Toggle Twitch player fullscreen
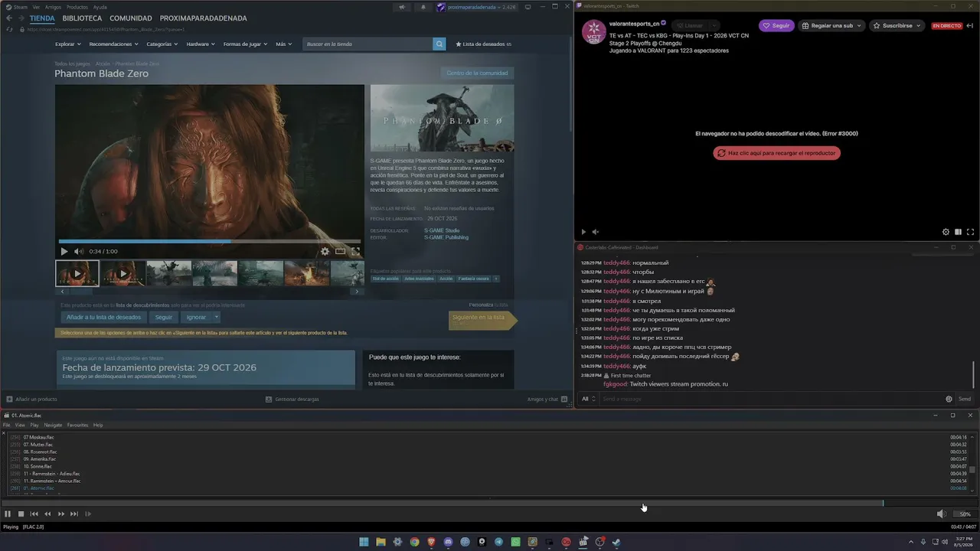Viewport: 980px width, 551px height. 970,232
